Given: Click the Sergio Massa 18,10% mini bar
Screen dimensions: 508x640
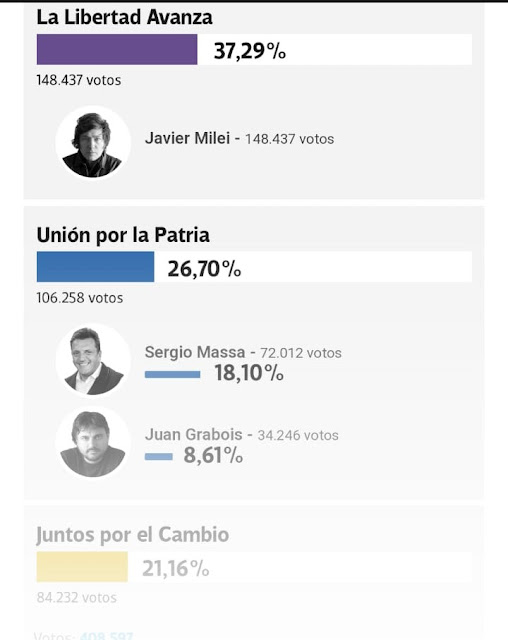Looking at the screenshot, I should click(x=173, y=374).
